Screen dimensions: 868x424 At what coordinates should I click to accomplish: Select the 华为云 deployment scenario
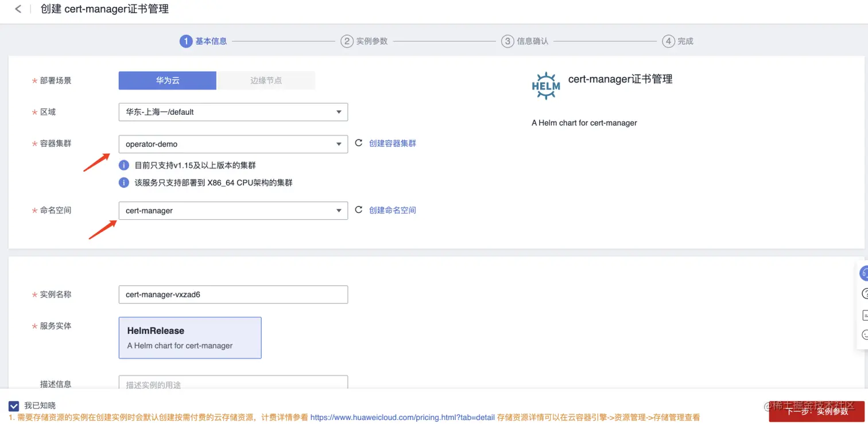coord(166,80)
